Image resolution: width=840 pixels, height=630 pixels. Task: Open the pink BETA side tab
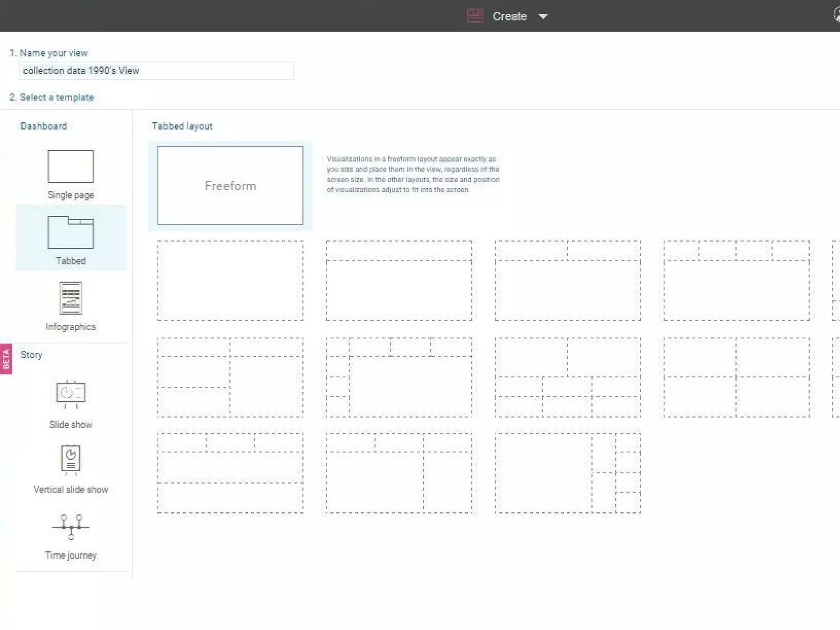[6, 359]
